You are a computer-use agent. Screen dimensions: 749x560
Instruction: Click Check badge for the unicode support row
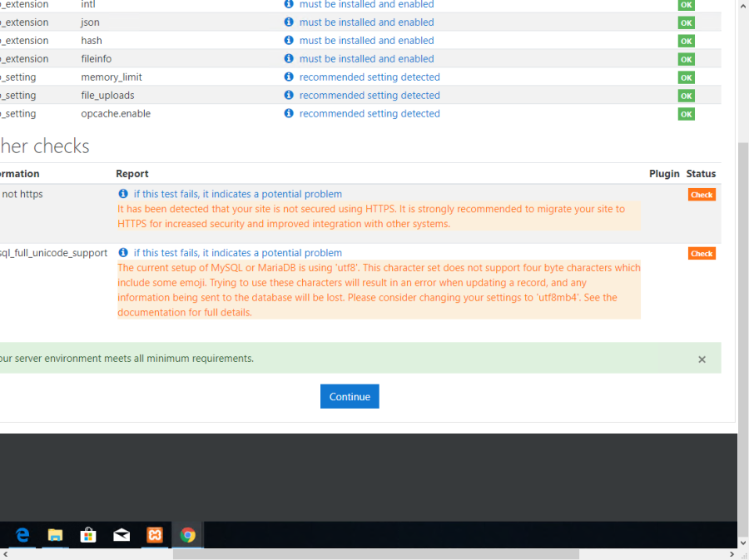[702, 254]
